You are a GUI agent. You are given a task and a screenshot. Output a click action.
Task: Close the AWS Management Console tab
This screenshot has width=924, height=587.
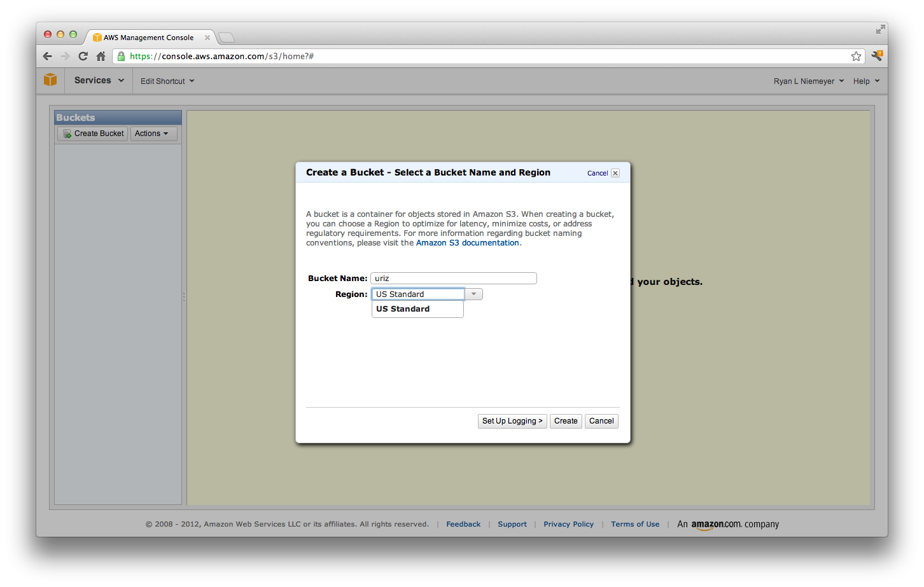tap(207, 38)
